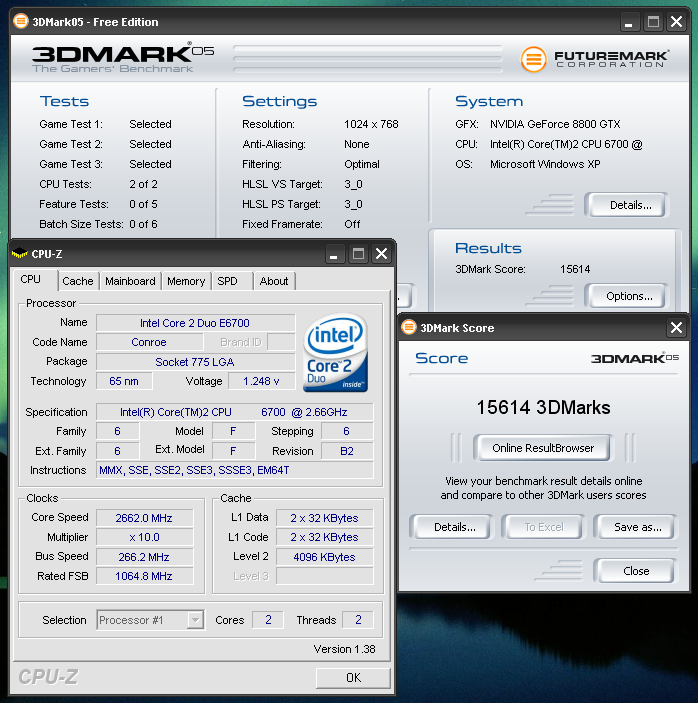This screenshot has height=703, width=698.
Task: Click the Threads count value
Action: click(358, 620)
